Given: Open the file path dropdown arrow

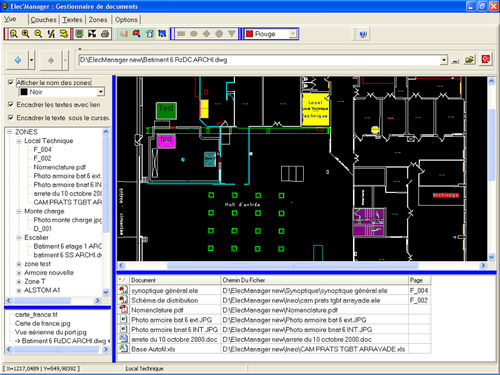Looking at the screenshot, I should [444, 60].
